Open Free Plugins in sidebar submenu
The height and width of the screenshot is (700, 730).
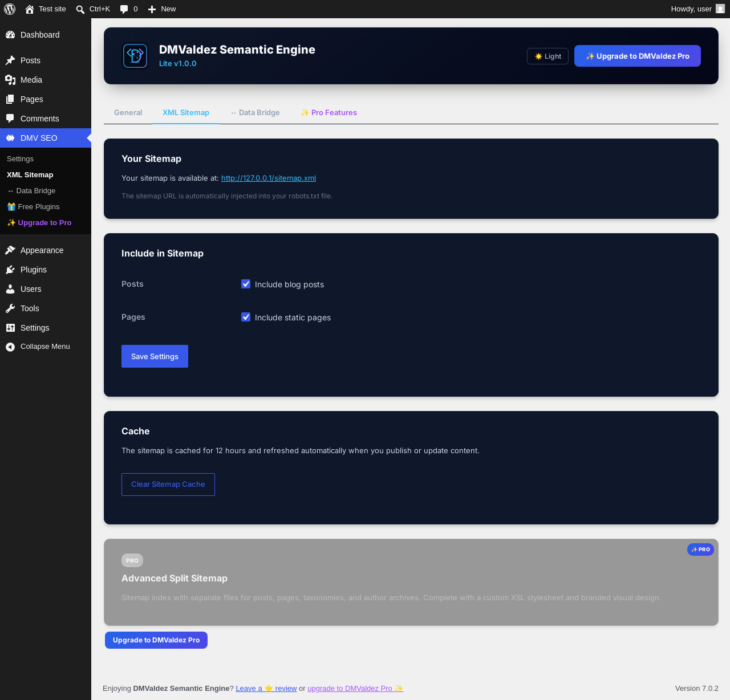click(x=34, y=207)
